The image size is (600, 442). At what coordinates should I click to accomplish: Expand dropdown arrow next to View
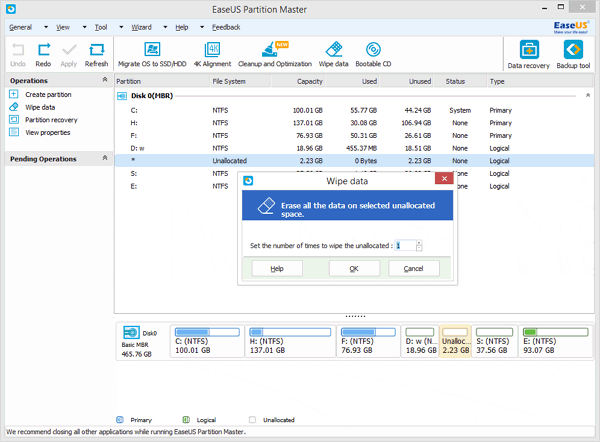[x=85, y=27]
